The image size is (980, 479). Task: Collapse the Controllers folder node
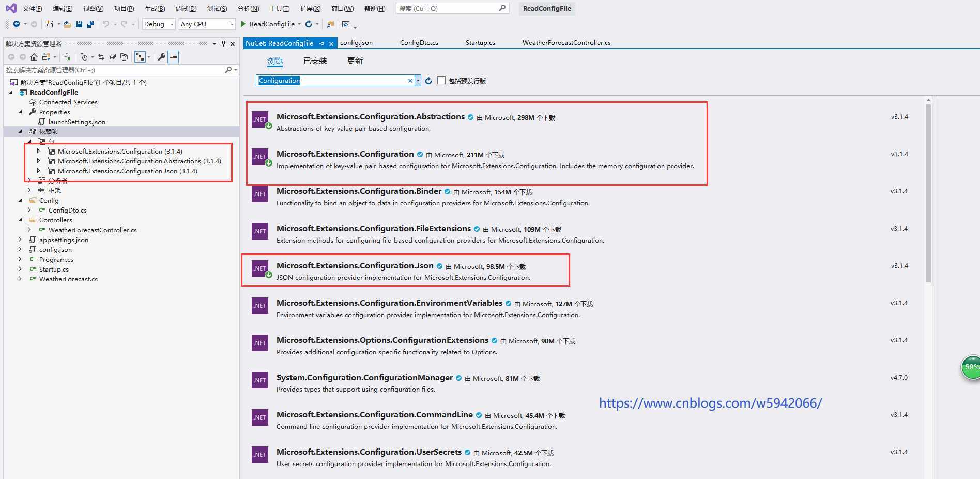pyautogui.click(x=21, y=220)
